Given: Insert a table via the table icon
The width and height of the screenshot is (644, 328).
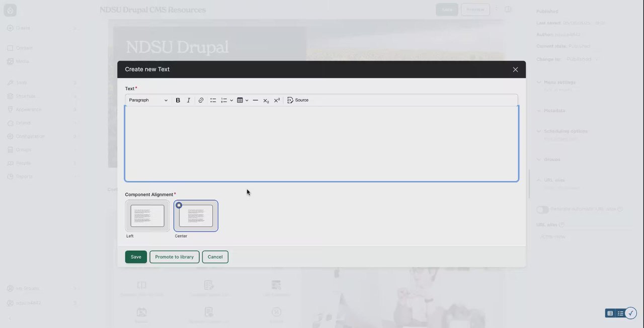Looking at the screenshot, I should click(x=240, y=100).
